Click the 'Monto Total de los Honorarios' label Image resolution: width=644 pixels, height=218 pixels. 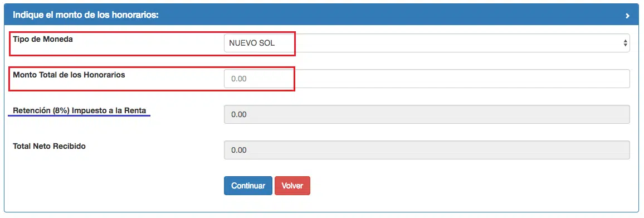pyautogui.click(x=69, y=75)
